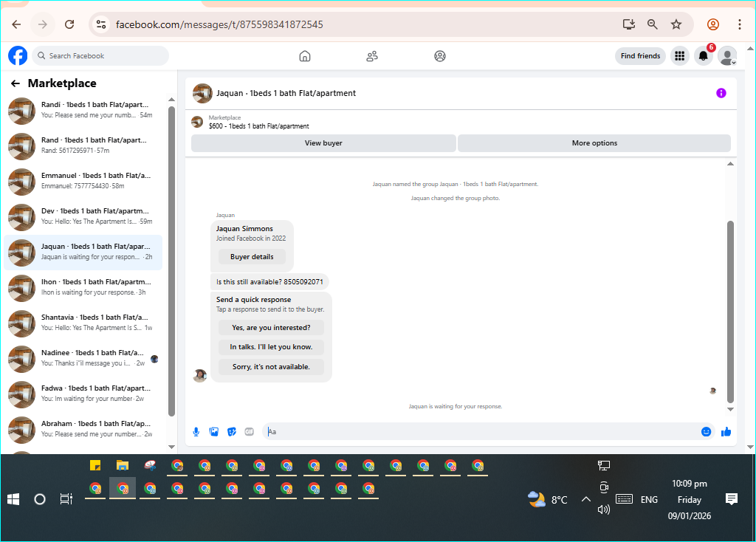Open Dev conversation in chat list
The width and height of the screenshot is (756, 542).
click(83, 217)
